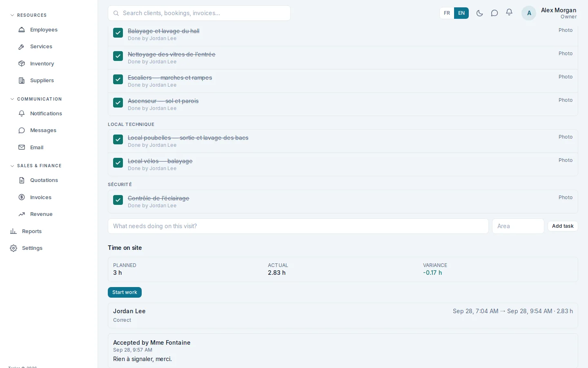Viewport: 588px width, 368px height.
Task: Click the Add task button
Action: 563,226
